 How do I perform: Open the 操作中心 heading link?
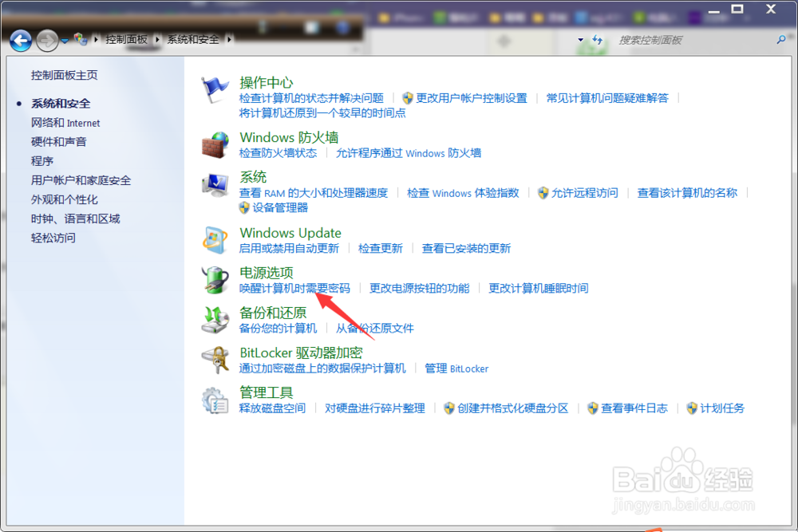267,82
